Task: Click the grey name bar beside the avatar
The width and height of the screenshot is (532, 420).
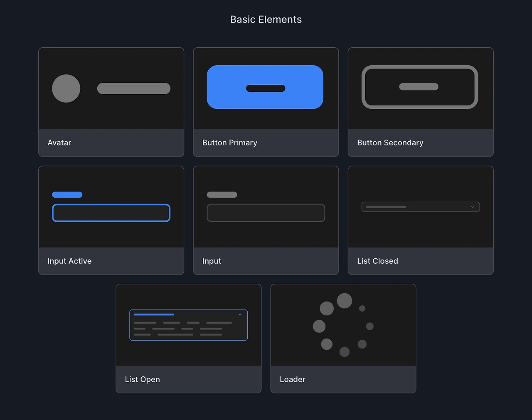Action: coord(134,88)
